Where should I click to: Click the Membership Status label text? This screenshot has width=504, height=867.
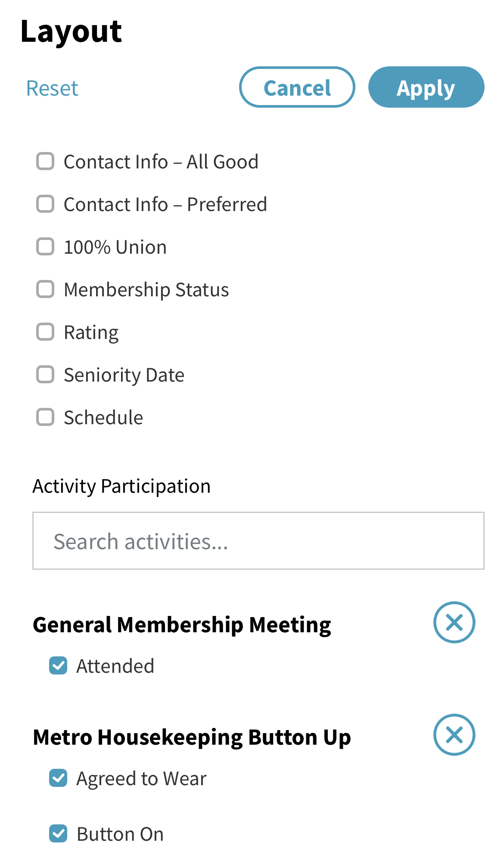pyautogui.click(x=146, y=289)
